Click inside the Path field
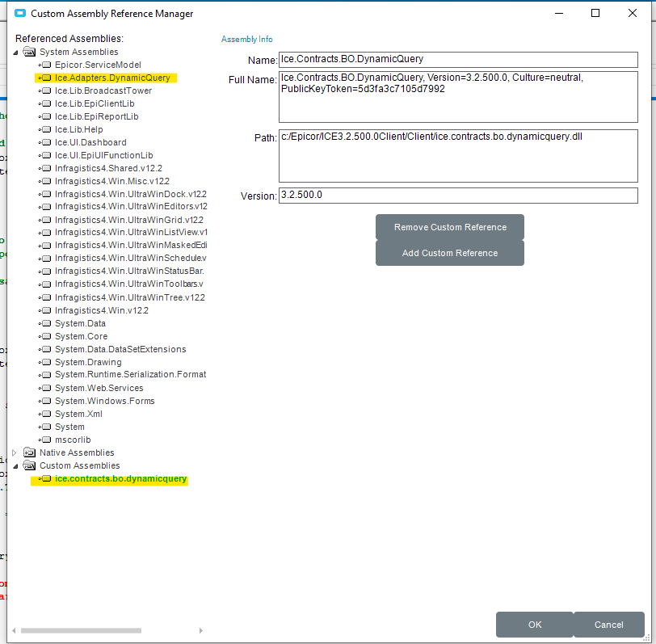The height and width of the screenshot is (644, 656). 458,156
